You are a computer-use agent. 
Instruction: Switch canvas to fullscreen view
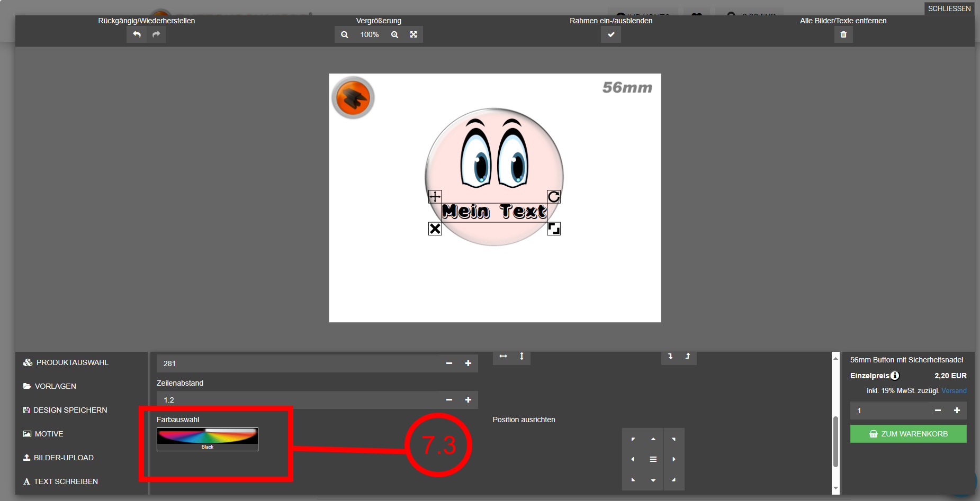[413, 34]
